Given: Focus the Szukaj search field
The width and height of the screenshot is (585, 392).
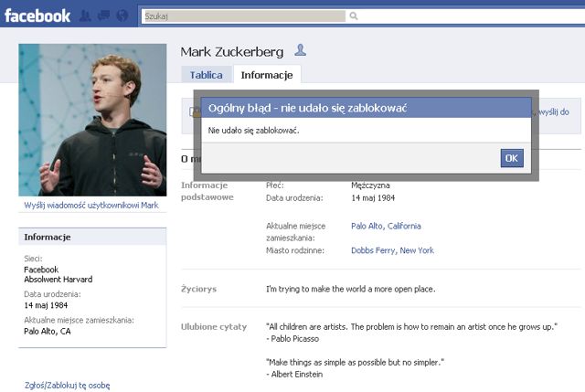Looking at the screenshot, I should pos(245,16).
